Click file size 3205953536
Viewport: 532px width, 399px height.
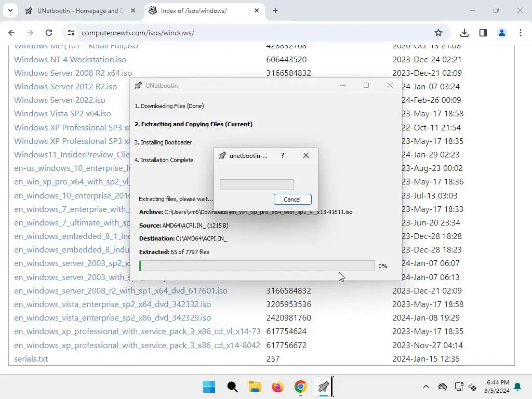pos(289,304)
